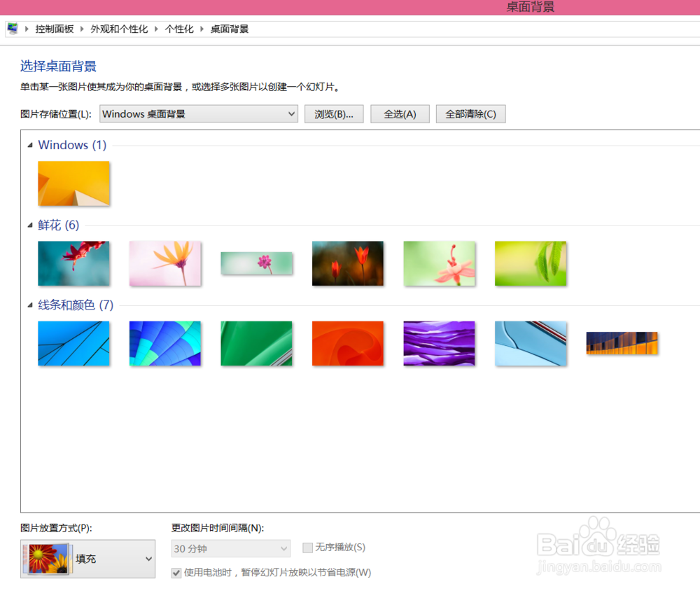Select the yellow Windows default wallpaper
The width and height of the screenshot is (700, 591).
tap(73, 183)
